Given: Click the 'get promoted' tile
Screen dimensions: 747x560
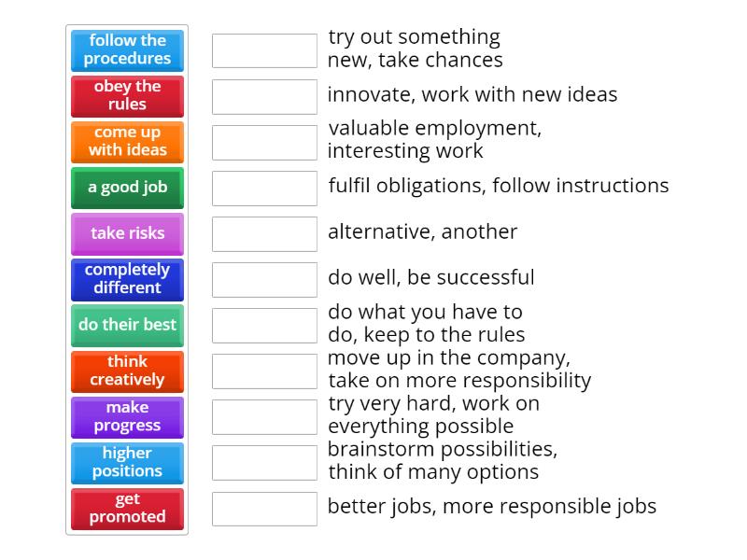Looking at the screenshot, I should [127, 509].
